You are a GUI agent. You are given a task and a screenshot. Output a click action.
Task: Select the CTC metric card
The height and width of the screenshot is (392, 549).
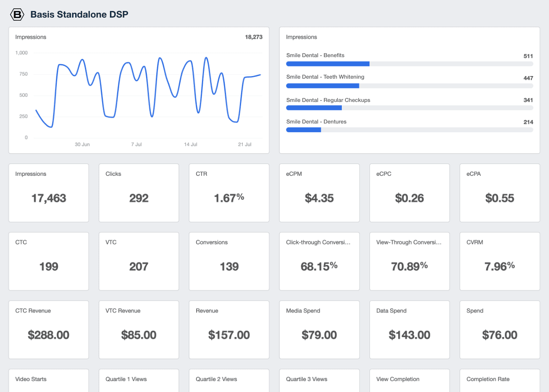[48, 261]
